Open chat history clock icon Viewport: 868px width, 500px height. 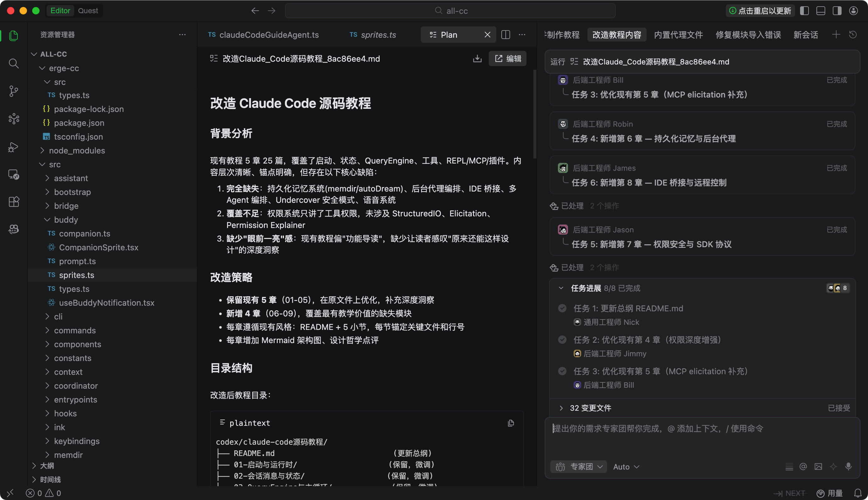tap(853, 35)
